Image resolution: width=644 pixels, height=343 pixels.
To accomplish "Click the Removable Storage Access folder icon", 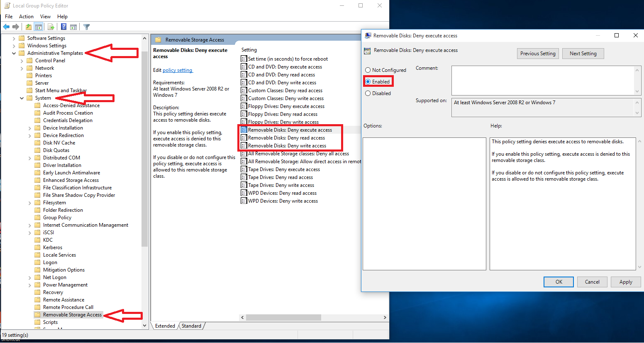I will (37, 314).
